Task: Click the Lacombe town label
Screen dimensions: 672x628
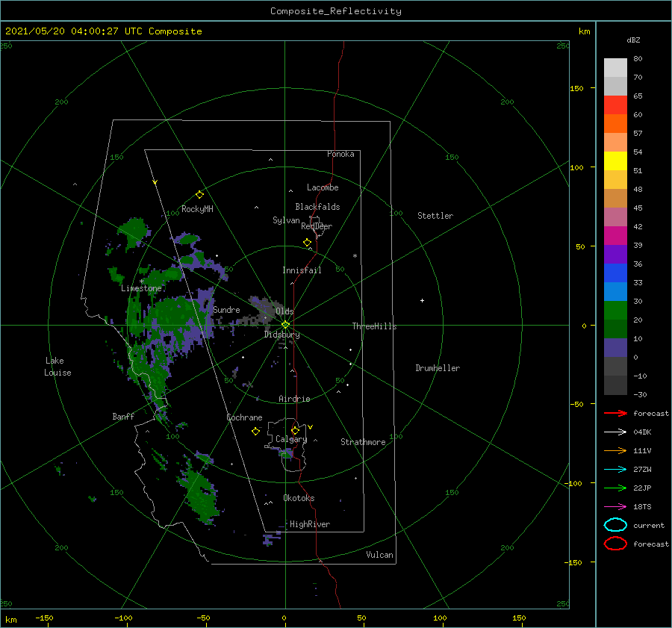Action: (323, 187)
